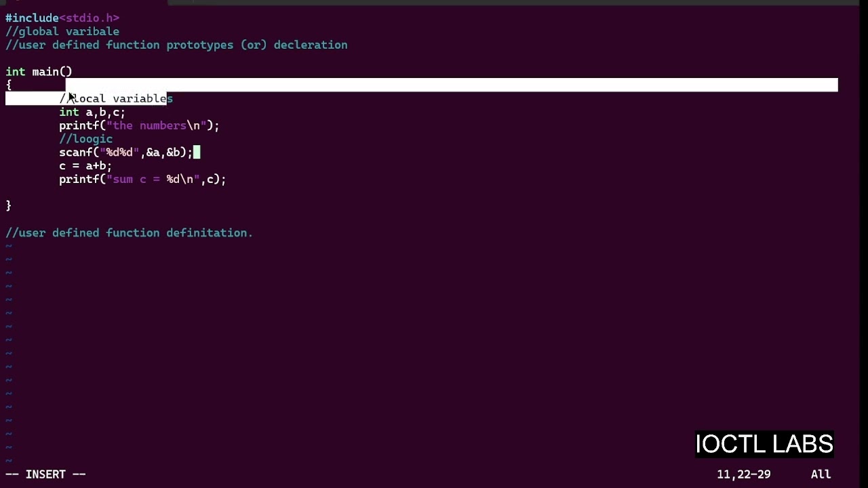The width and height of the screenshot is (868, 488).
Task: Click the opening brace under main
Action: point(9,85)
